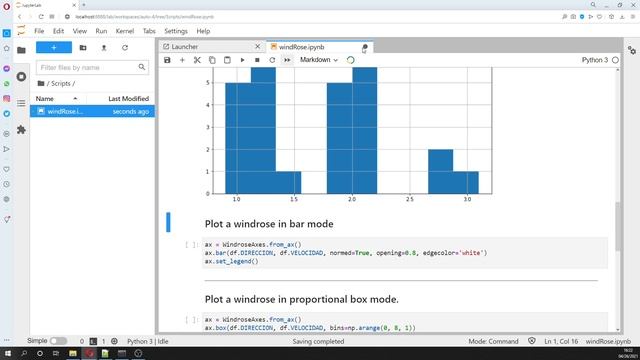Switch to the Launcher tab
The image size is (640, 360).
pyautogui.click(x=211, y=47)
